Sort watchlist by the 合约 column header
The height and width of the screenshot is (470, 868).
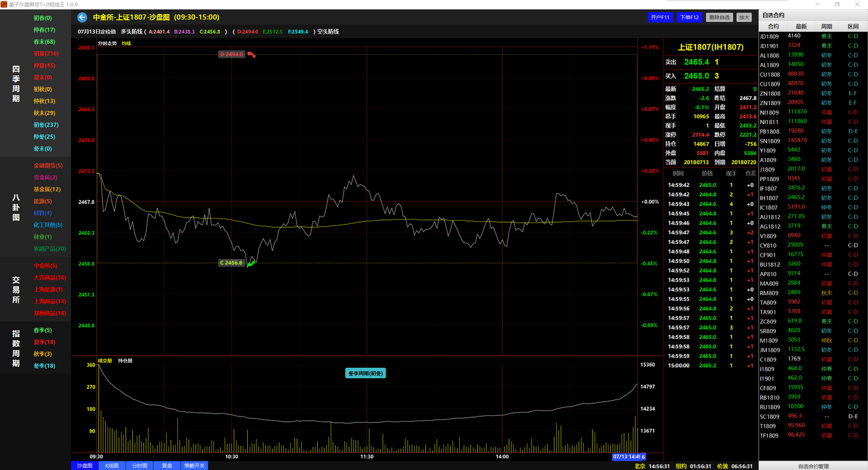(773, 26)
